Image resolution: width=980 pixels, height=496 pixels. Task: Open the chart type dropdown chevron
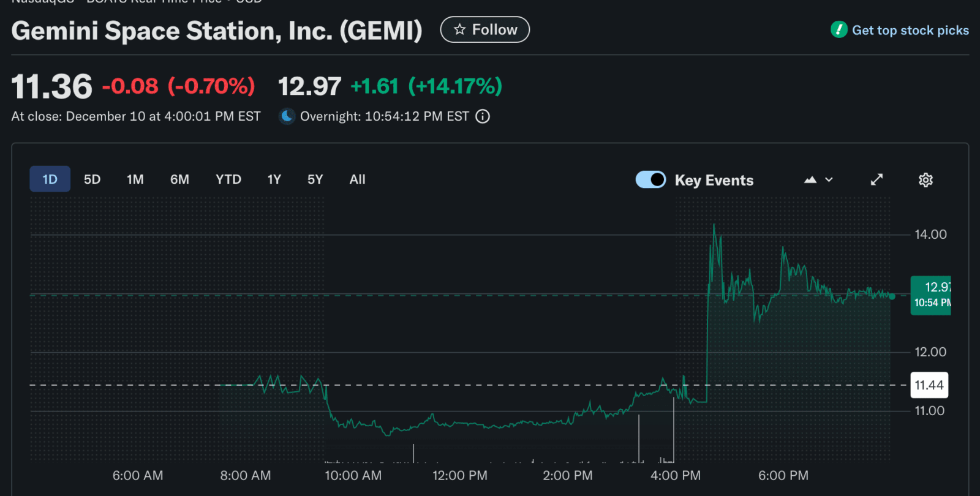[829, 179]
